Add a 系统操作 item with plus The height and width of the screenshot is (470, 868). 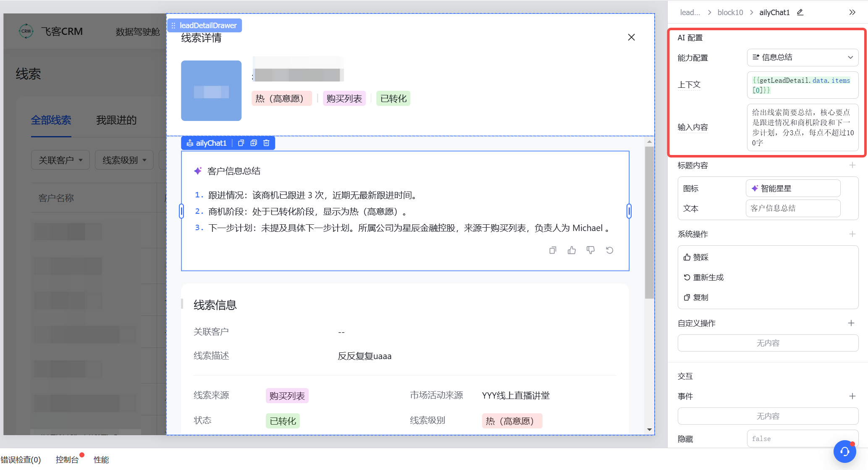[852, 234]
